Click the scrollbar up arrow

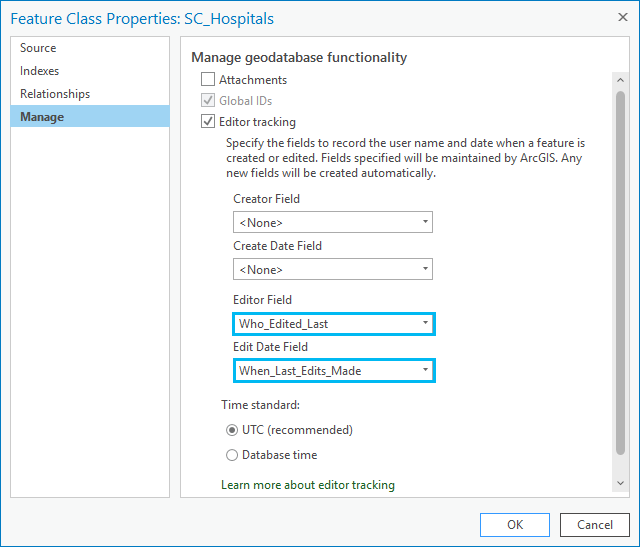pyautogui.click(x=620, y=80)
